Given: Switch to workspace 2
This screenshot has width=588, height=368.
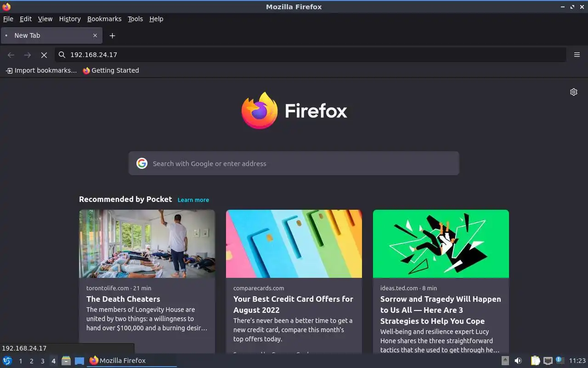Looking at the screenshot, I should [x=32, y=361].
